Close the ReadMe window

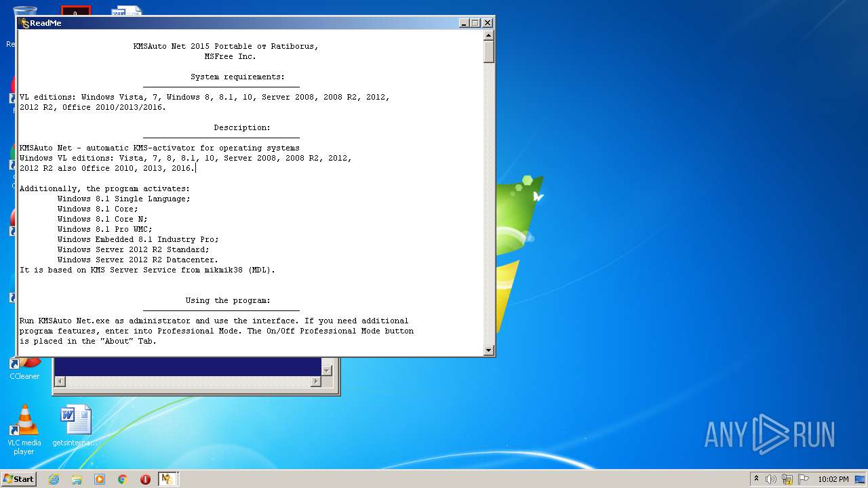pyautogui.click(x=487, y=23)
